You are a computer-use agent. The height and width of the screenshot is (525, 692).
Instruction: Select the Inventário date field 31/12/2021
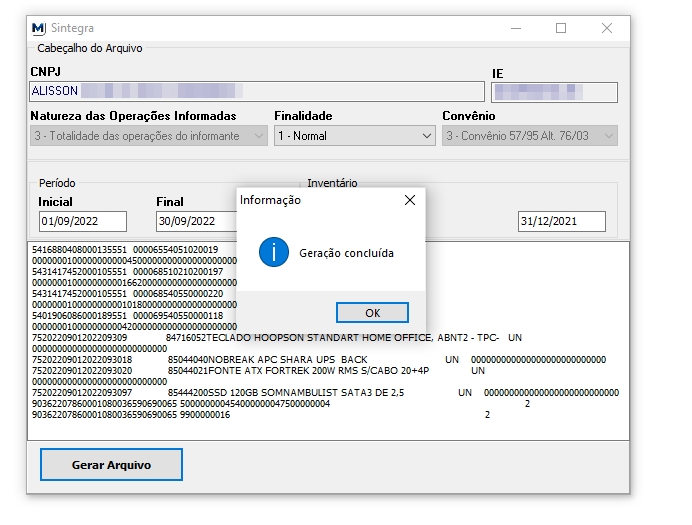point(561,221)
